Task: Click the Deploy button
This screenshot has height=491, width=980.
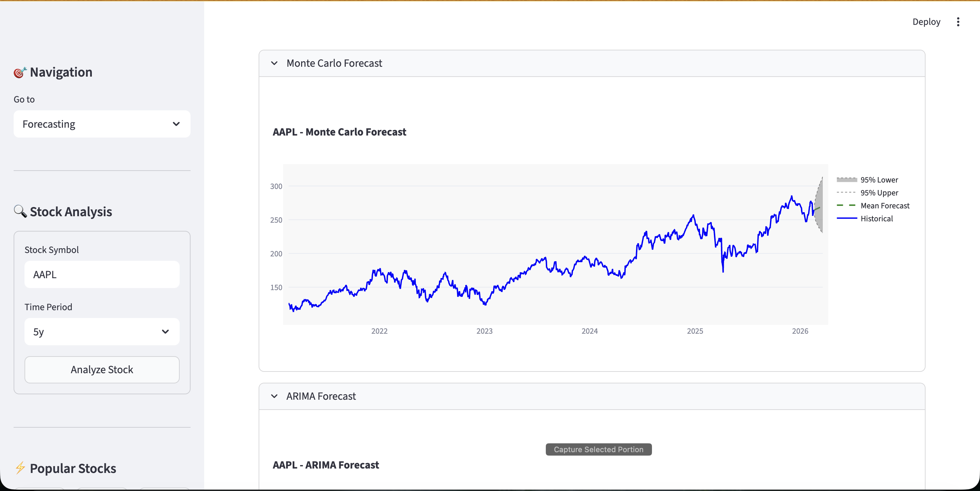Action: pyautogui.click(x=926, y=22)
